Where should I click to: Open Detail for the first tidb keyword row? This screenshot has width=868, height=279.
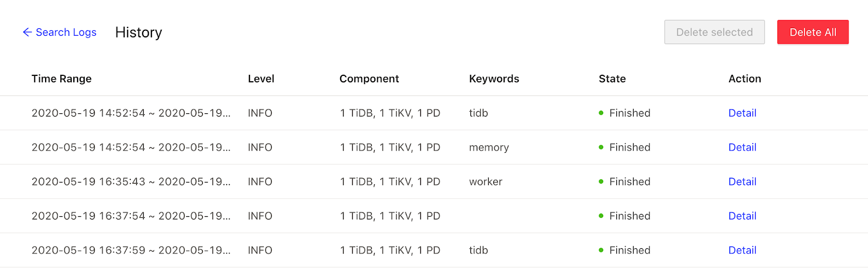(742, 113)
